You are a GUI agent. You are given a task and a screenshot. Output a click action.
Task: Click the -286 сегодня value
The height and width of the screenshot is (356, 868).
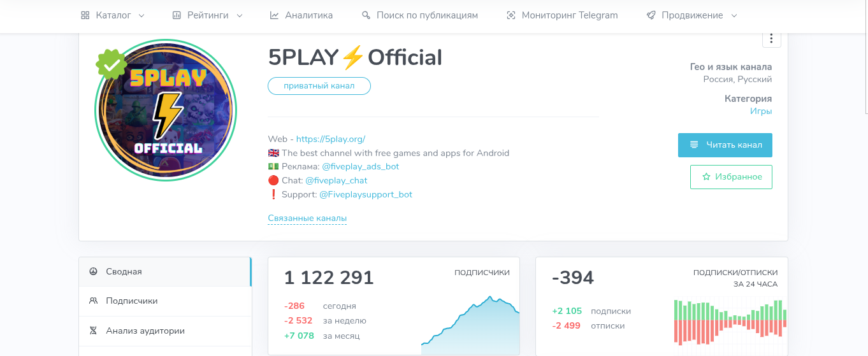click(x=294, y=306)
